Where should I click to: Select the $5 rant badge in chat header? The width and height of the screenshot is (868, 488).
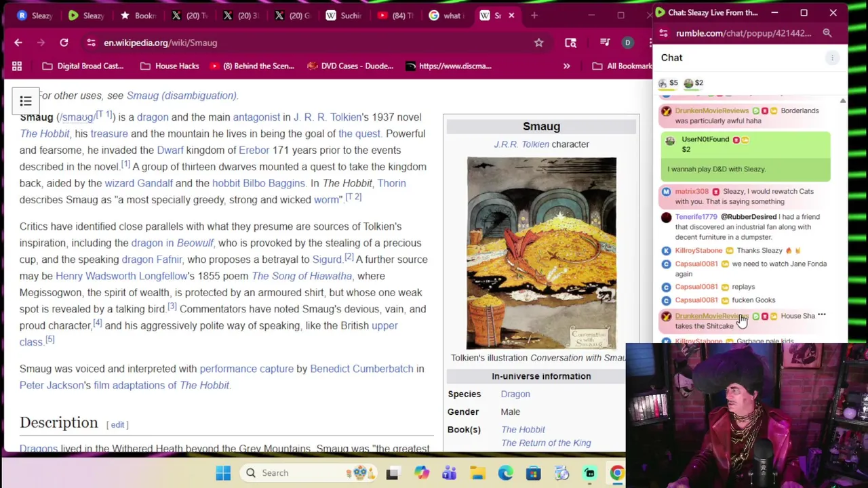click(668, 83)
